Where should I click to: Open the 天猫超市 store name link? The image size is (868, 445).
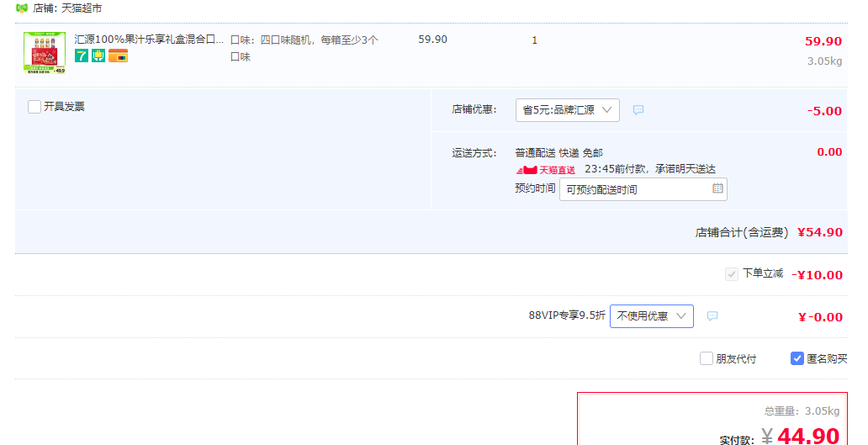click(x=82, y=8)
